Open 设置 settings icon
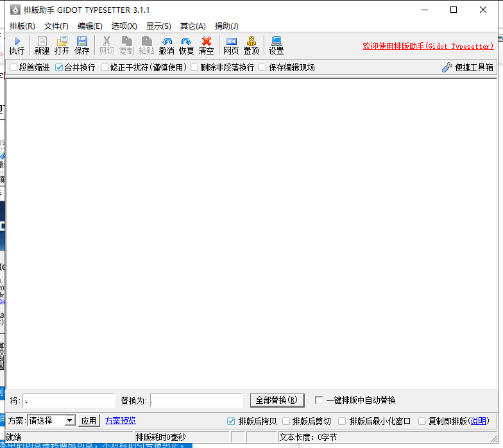 pos(276,46)
